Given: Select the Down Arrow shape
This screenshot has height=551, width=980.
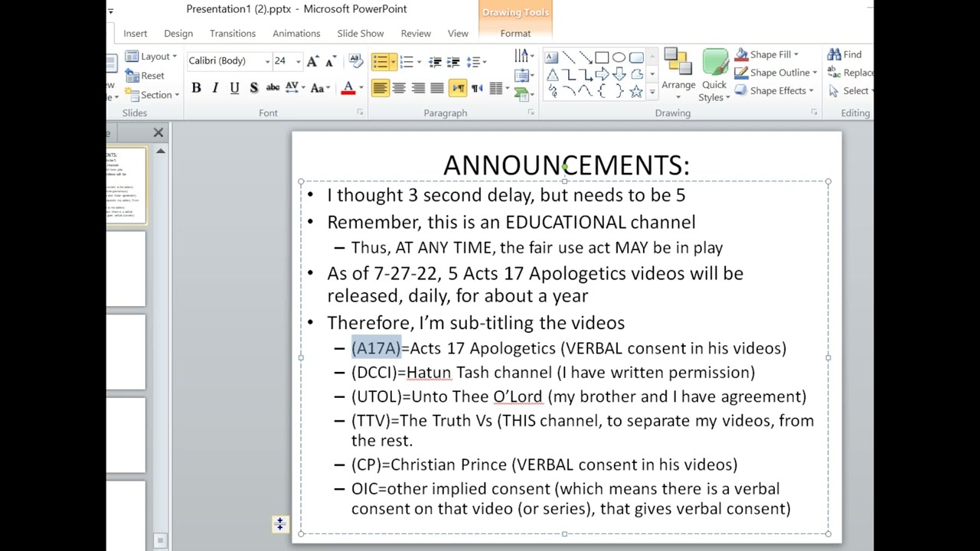Looking at the screenshot, I should coord(619,74).
